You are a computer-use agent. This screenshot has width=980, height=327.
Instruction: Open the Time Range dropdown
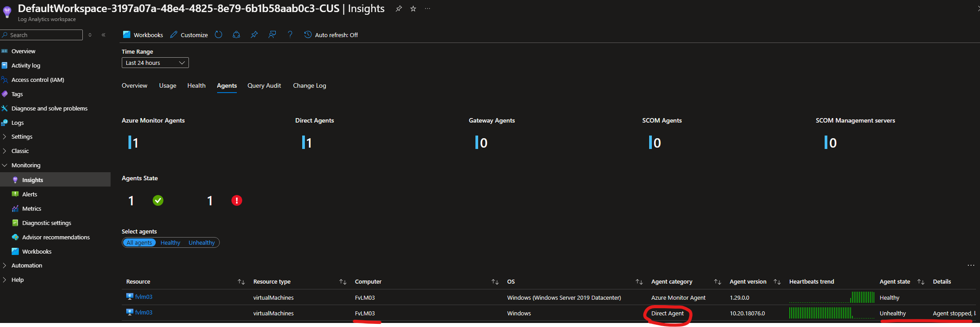(x=155, y=63)
